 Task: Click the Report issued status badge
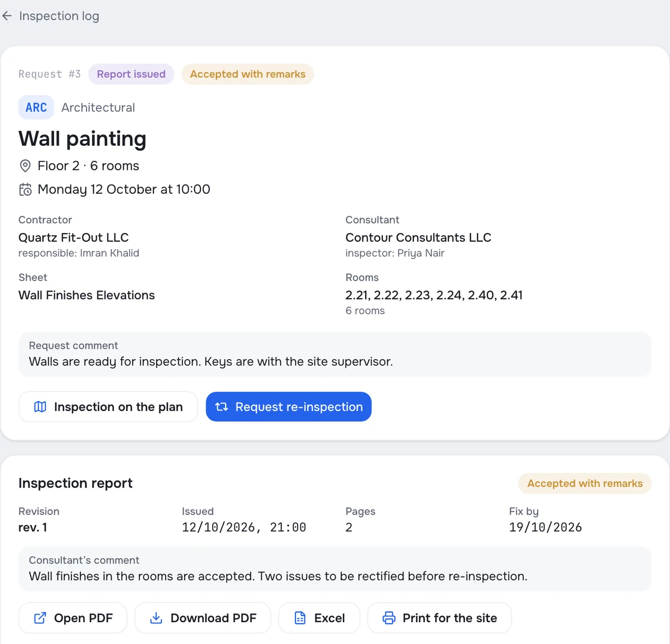tap(131, 74)
